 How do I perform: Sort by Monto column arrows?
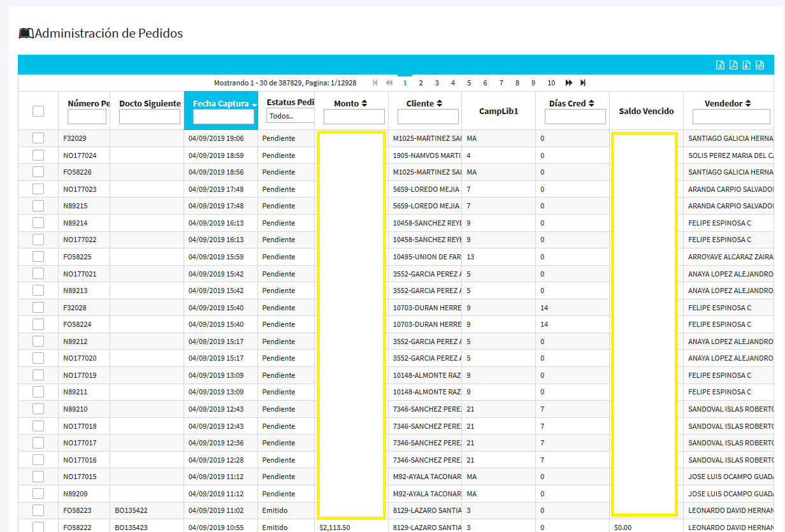coord(364,103)
